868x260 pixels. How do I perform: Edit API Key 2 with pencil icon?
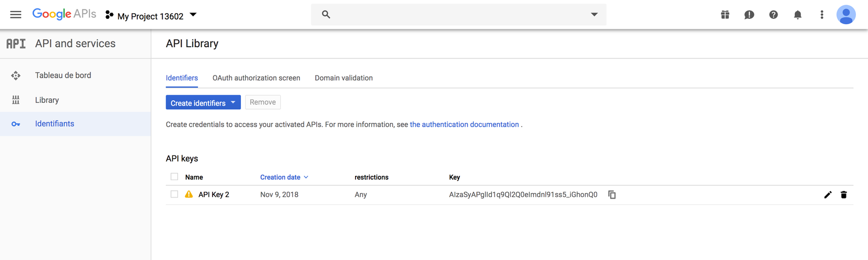(x=827, y=195)
